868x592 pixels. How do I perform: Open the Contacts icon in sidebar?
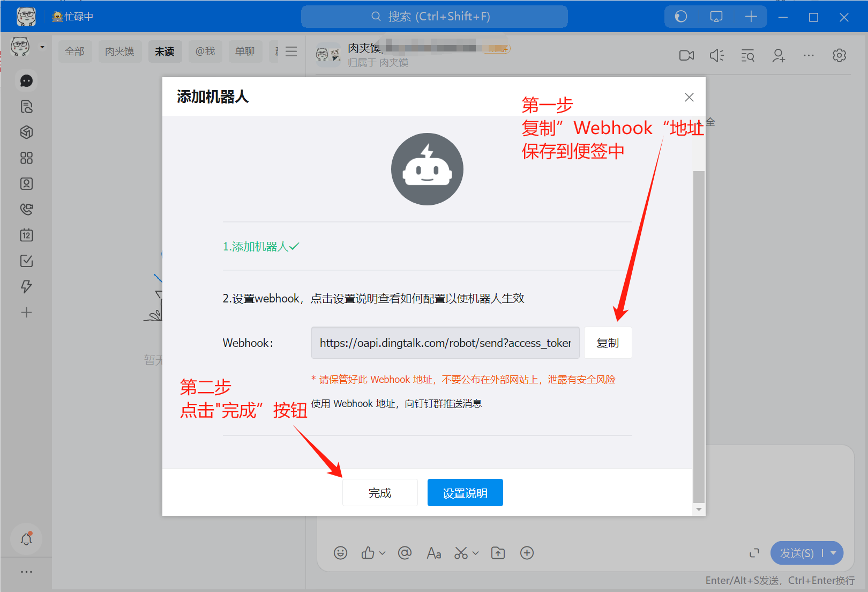26,184
